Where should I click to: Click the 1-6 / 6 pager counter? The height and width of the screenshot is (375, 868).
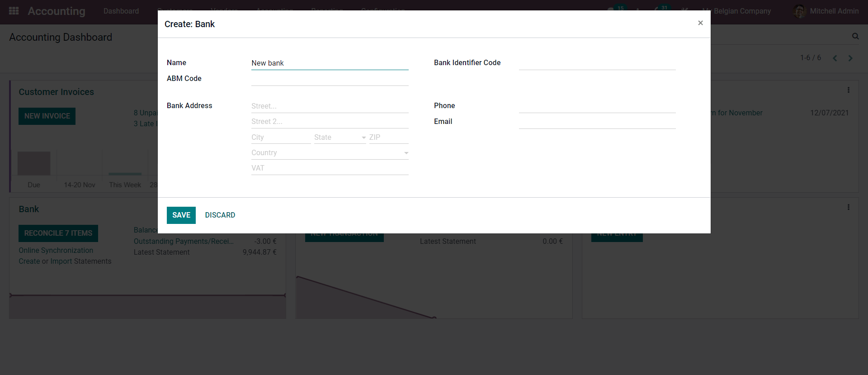pos(811,58)
